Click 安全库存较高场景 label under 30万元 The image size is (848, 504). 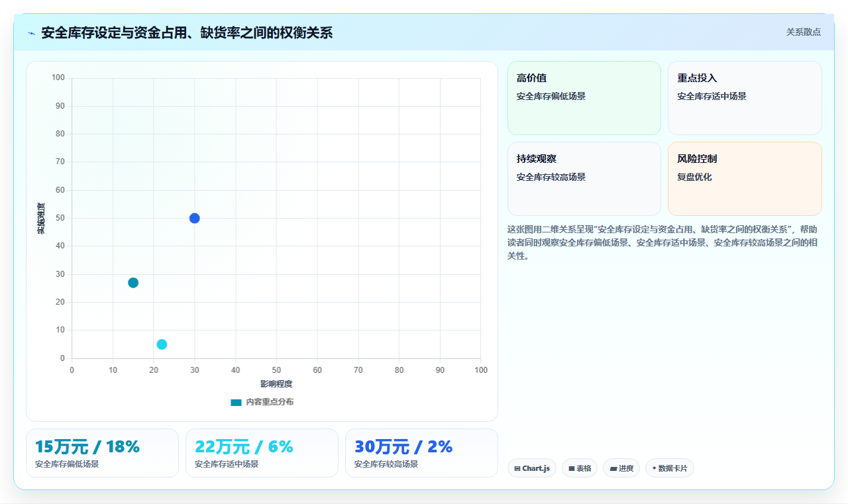[x=386, y=464]
